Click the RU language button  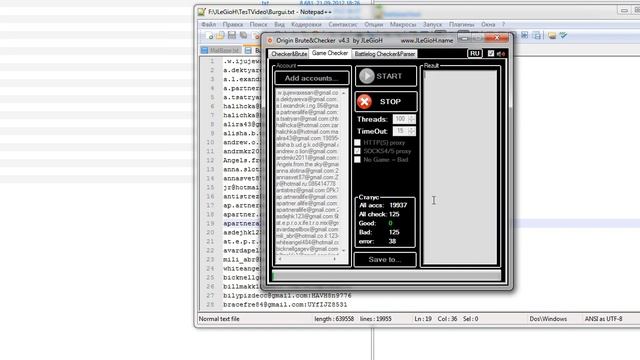coord(474,53)
